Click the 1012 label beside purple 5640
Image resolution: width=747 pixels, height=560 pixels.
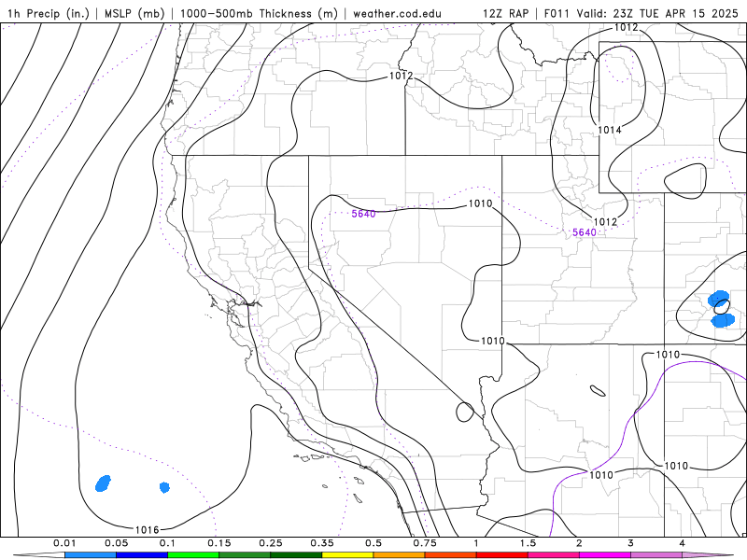click(x=605, y=221)
